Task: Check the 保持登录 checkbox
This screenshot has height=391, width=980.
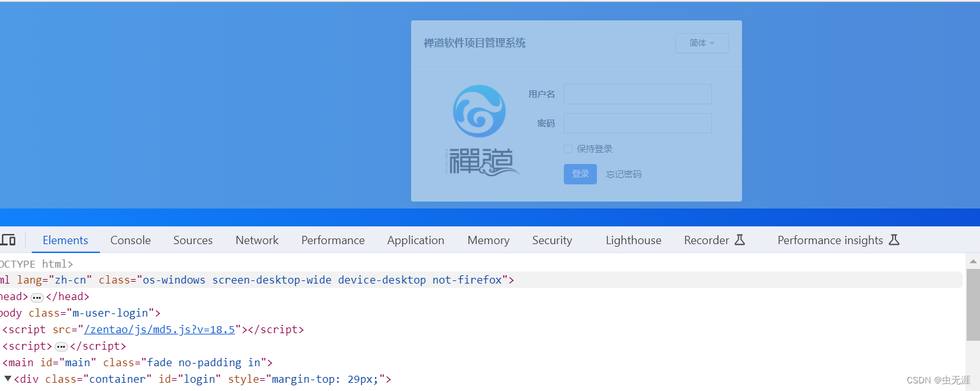Action: [568, 149]
